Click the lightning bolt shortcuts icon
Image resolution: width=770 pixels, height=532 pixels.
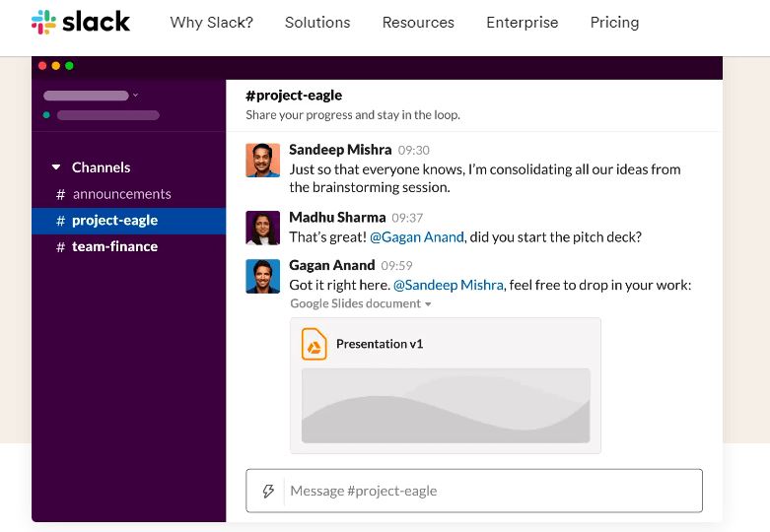[268, 491]
